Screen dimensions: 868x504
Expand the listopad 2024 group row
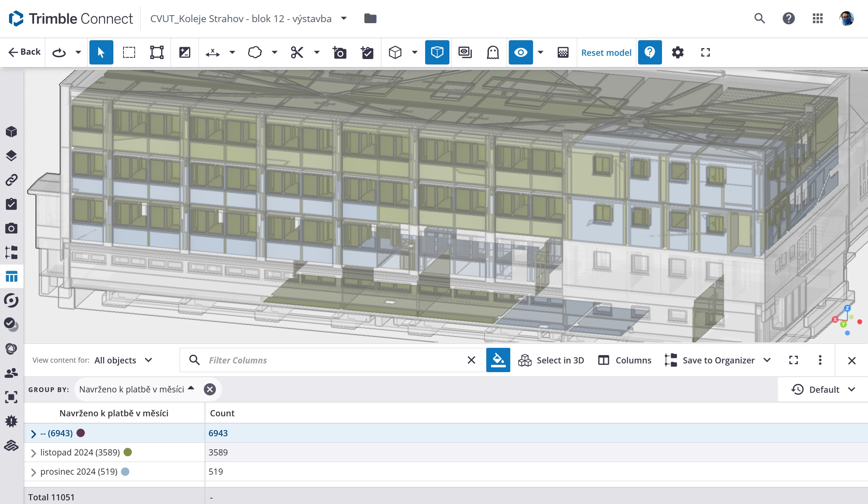(x=33, y=453)
